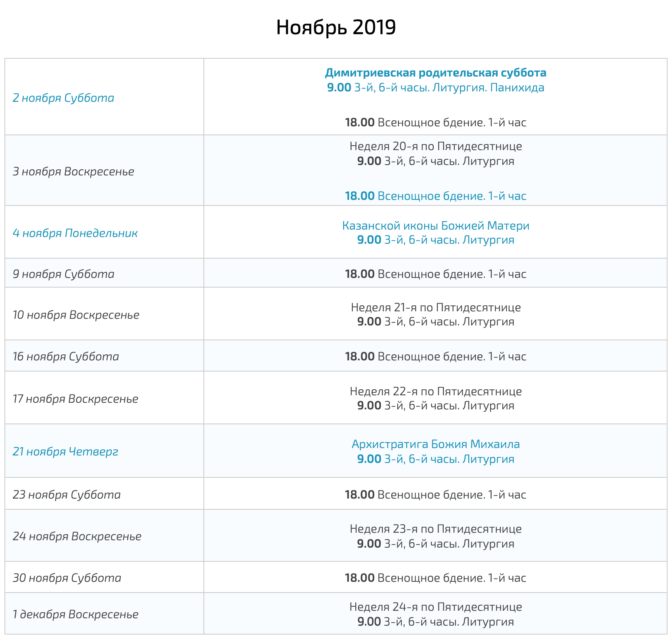Click the "10 ноября Воскресенье" date cell

[x=76, y=315]
